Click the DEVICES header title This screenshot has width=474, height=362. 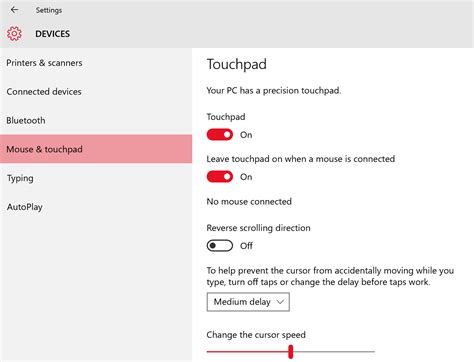tap(53, 34)
